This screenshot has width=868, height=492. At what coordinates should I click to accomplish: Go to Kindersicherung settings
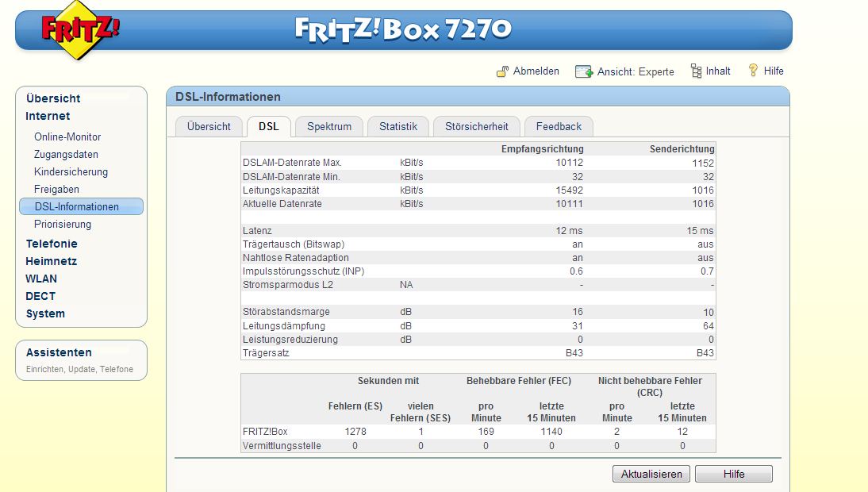click(71, 171)
